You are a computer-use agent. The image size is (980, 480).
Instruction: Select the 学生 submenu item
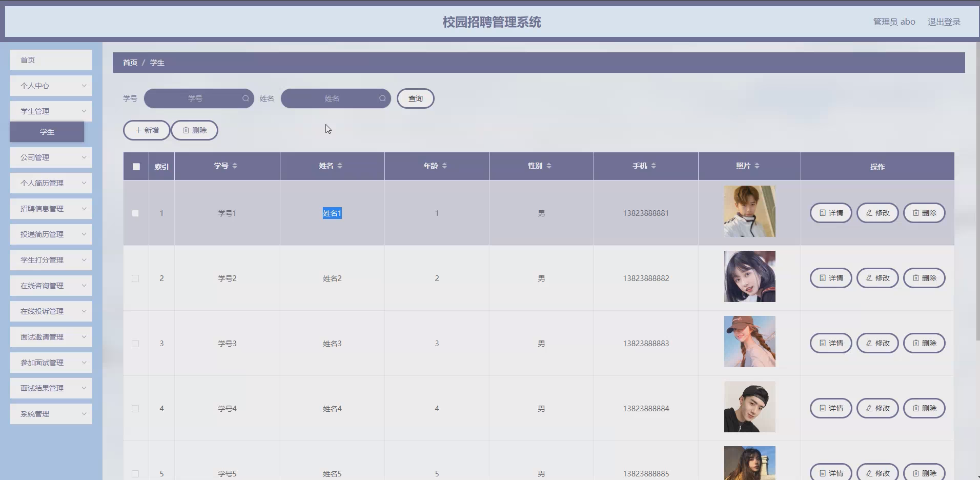point(47,132)
